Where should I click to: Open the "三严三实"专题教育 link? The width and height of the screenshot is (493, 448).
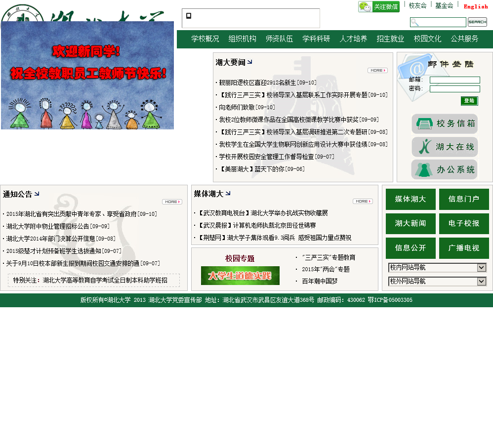(x=329, y=257)
